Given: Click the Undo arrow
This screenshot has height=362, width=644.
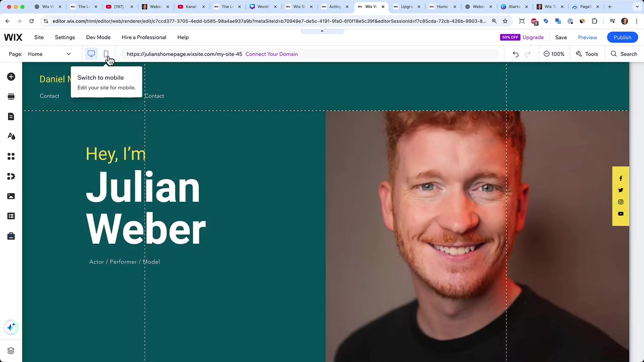Looking at the screenshot, I should [516, 54].
